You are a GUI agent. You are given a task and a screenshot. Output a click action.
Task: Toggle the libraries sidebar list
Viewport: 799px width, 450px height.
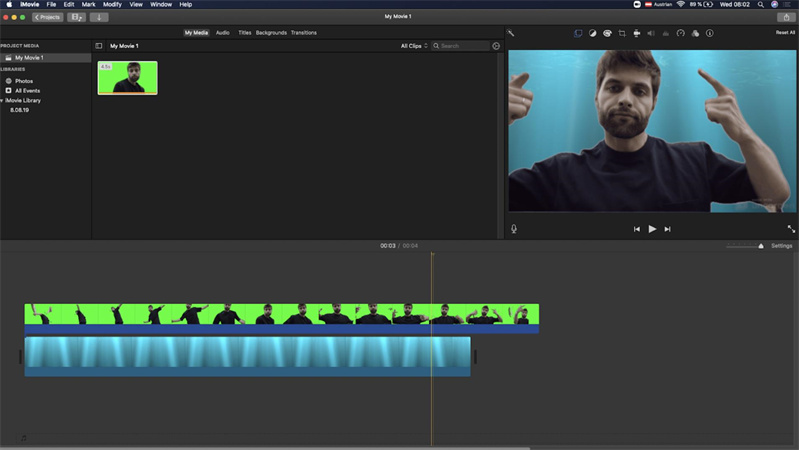(98, 46)
